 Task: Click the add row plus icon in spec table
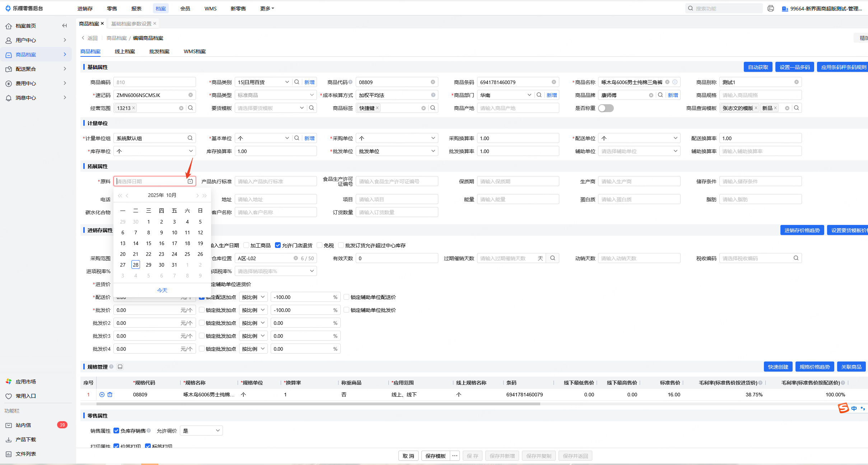coord(102,395)
